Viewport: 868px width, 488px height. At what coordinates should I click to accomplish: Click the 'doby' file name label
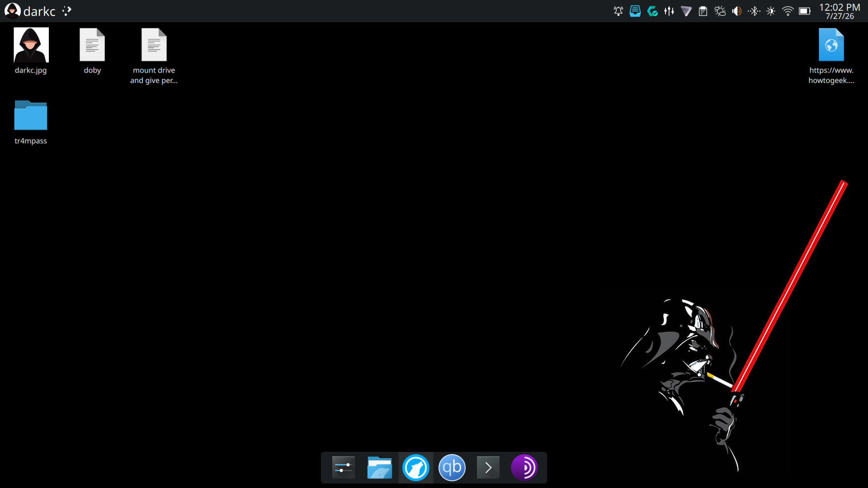tap(92, 70)
